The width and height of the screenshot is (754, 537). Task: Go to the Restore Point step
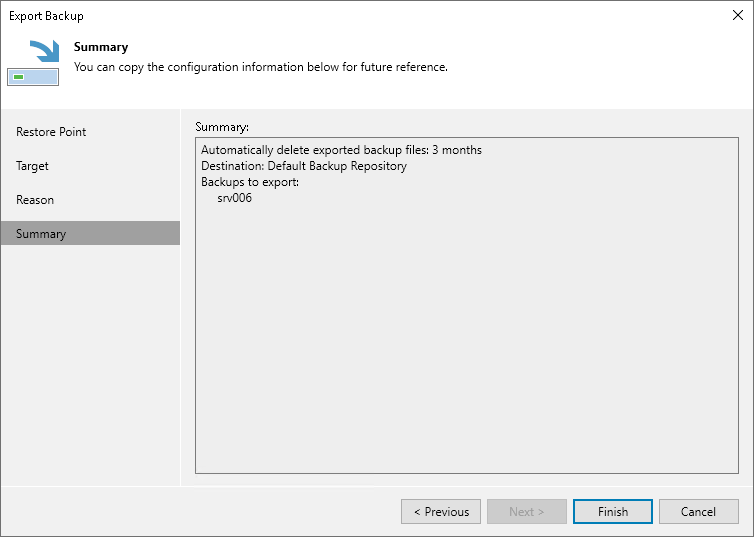pyautogui.click(x=51, y=132)
